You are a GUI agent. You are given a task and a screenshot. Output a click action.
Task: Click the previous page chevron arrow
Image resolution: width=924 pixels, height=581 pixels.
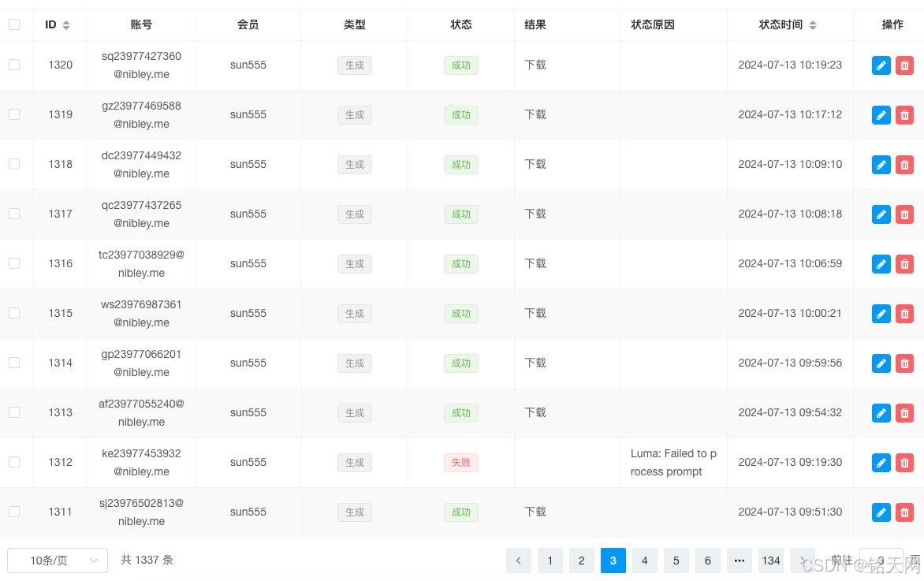[518, 561]
